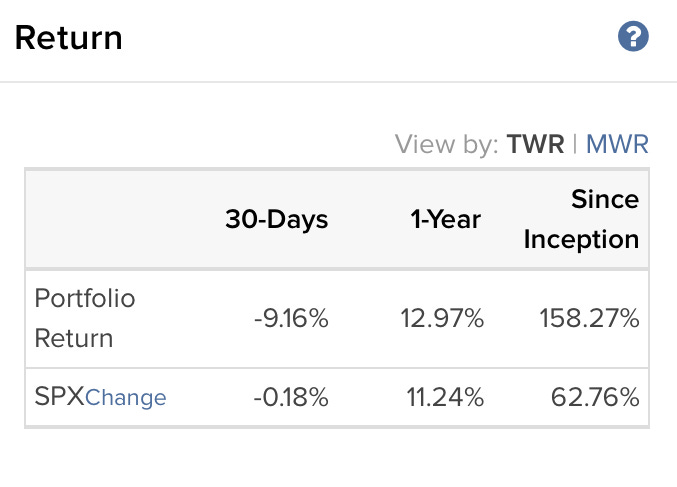Select the TWR view option

[x=535, y=144]
